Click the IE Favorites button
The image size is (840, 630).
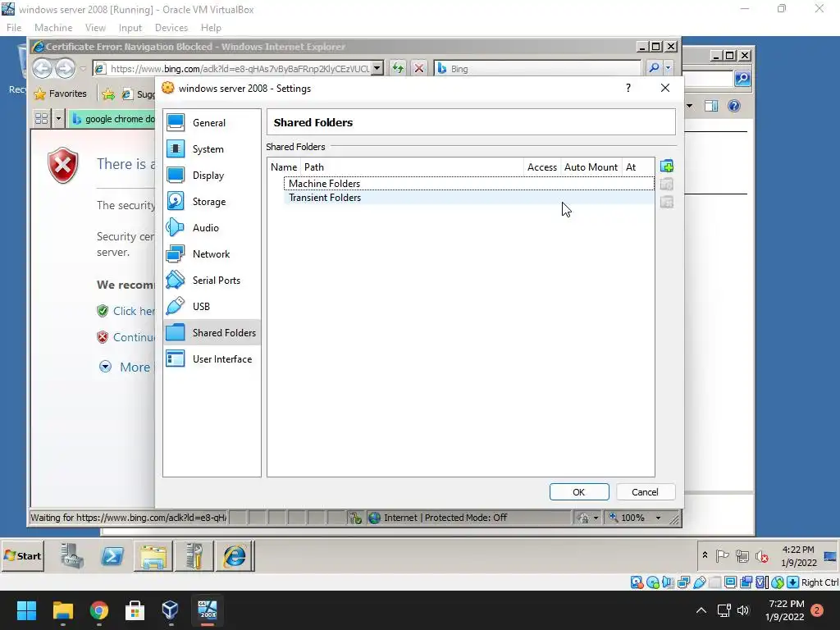click(61, 94)
